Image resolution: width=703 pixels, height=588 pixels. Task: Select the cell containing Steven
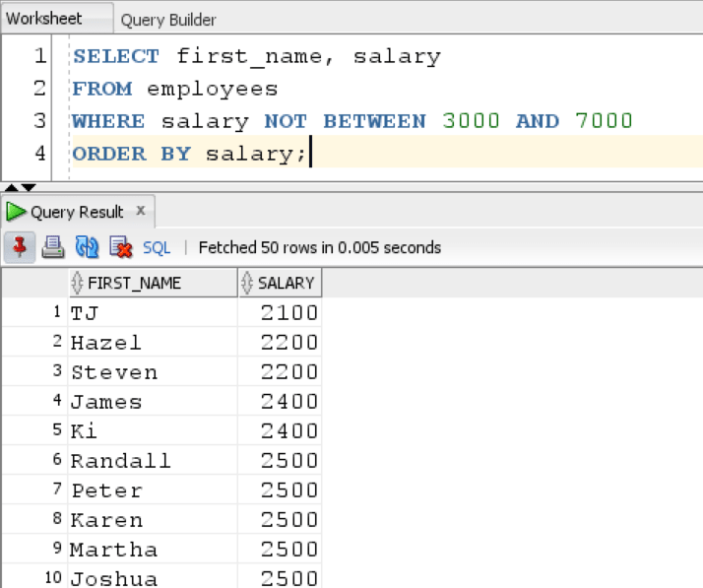click(153, 372)
